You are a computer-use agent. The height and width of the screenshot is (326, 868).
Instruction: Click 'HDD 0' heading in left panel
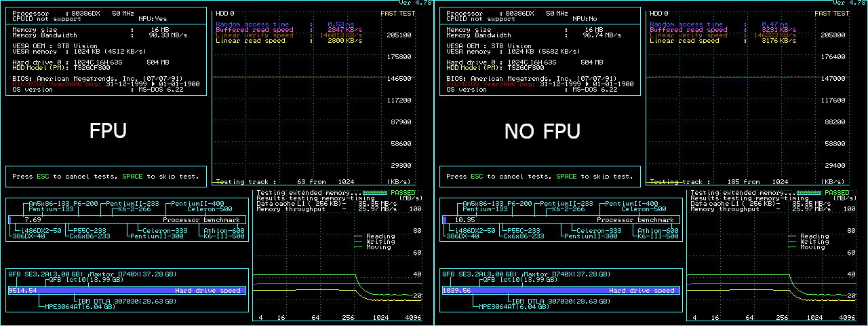tap(225, 14)
